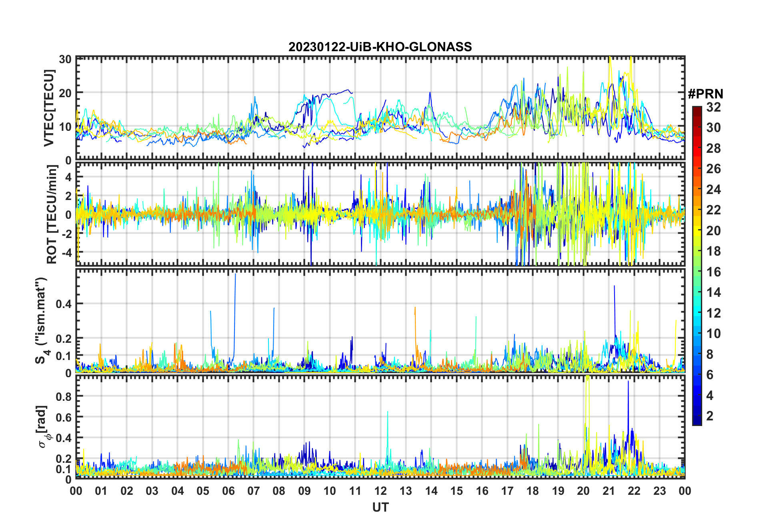Select the S4 ("ism.mat") y-axis label
Screen dimensions: 761x532
tap(42, 320)
